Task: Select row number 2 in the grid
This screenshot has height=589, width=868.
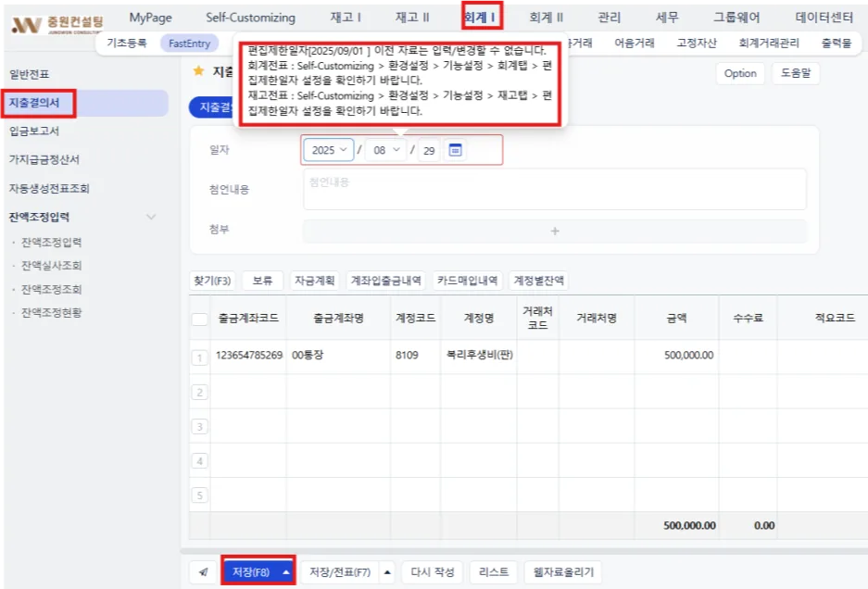Action: tap(200, 392)
